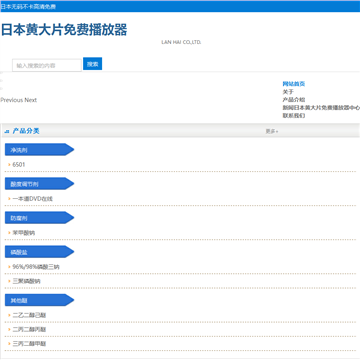Click the orange arrow beside 三聚磷酸钠
Image resolution: width=360 pixels, height=360 pixels.
click(x=9, y=281)
